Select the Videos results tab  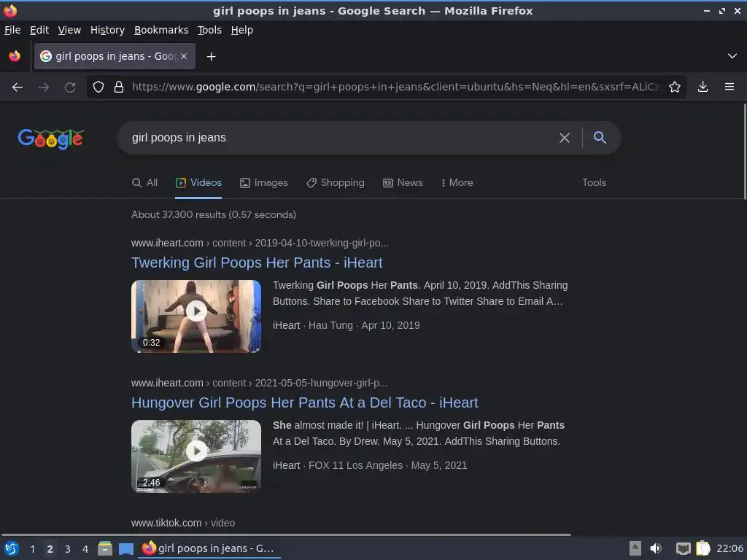(198, 183)
